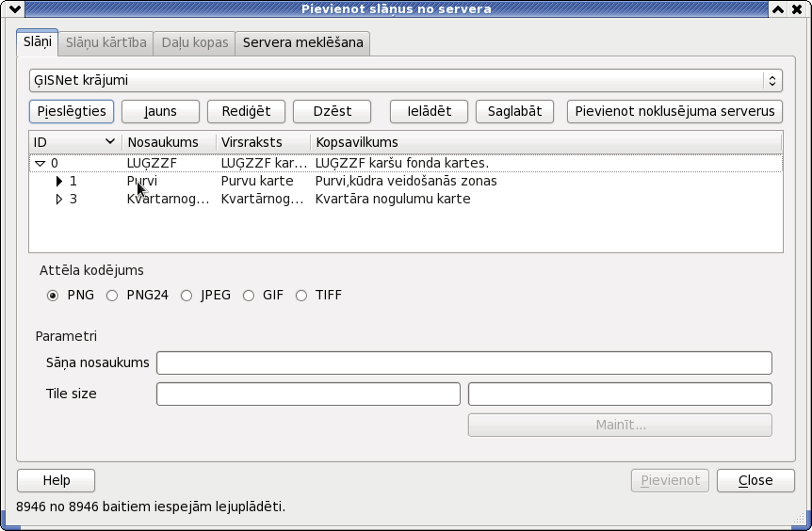Click the Pieslēgties button
The width and height of the screenshot is (812, 531).
[x=72, y=111]
